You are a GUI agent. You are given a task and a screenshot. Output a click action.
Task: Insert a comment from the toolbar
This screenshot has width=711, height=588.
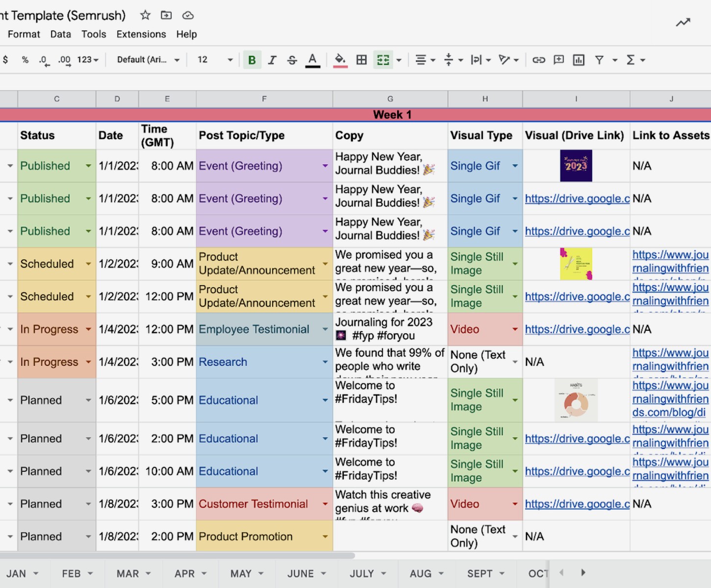click(559, 59)
